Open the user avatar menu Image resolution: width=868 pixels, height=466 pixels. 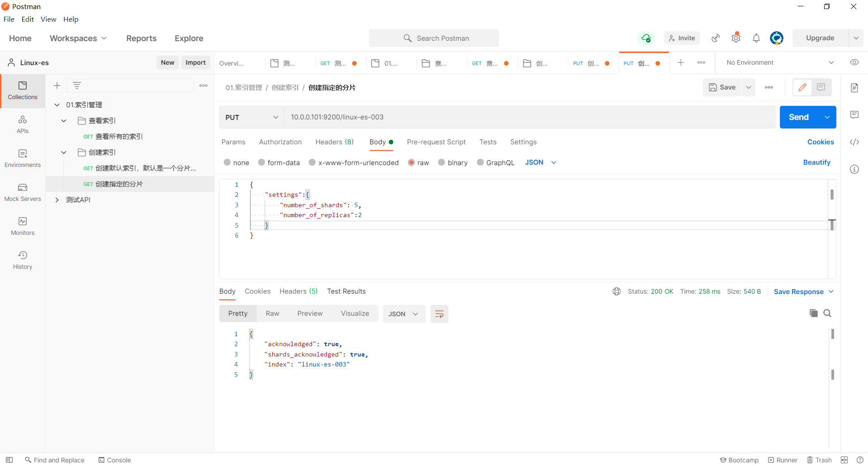click(x=777, y=38)
